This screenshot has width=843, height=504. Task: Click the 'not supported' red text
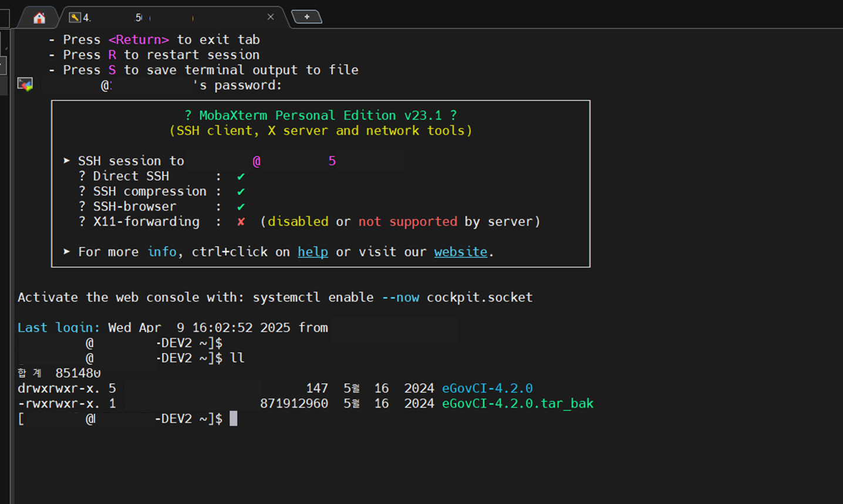point(408,222)
